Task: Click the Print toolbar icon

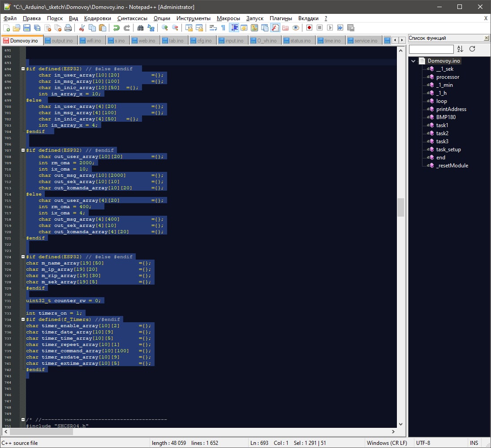Action: point(68,28)
